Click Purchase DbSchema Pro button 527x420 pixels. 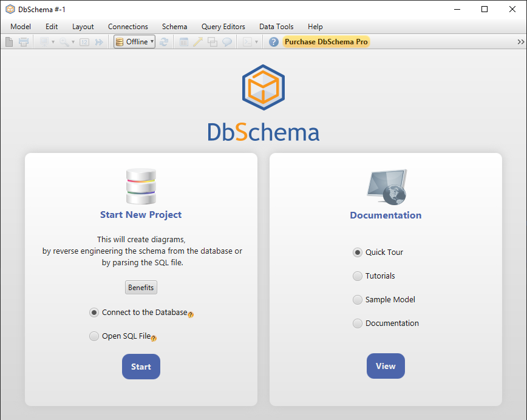pyautogui.click(x=326, y=42)
